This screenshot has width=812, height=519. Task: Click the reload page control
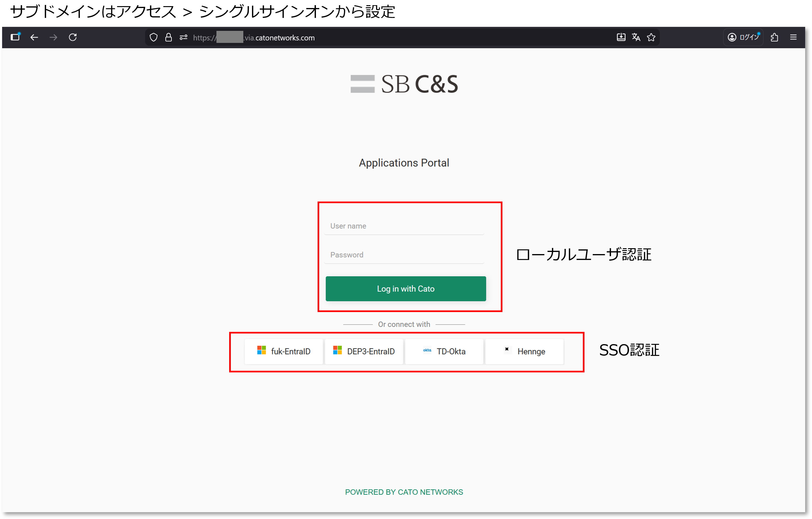tap(73, 37)
